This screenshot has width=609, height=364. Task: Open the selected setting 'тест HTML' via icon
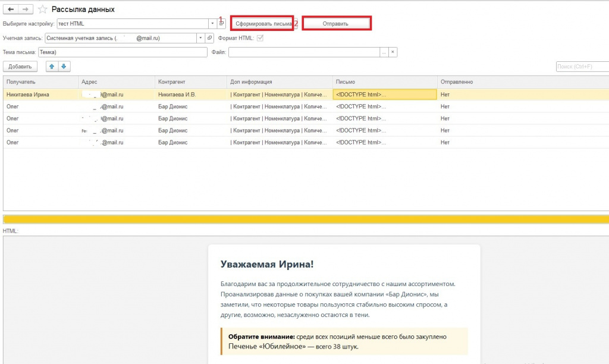point(221,24)
